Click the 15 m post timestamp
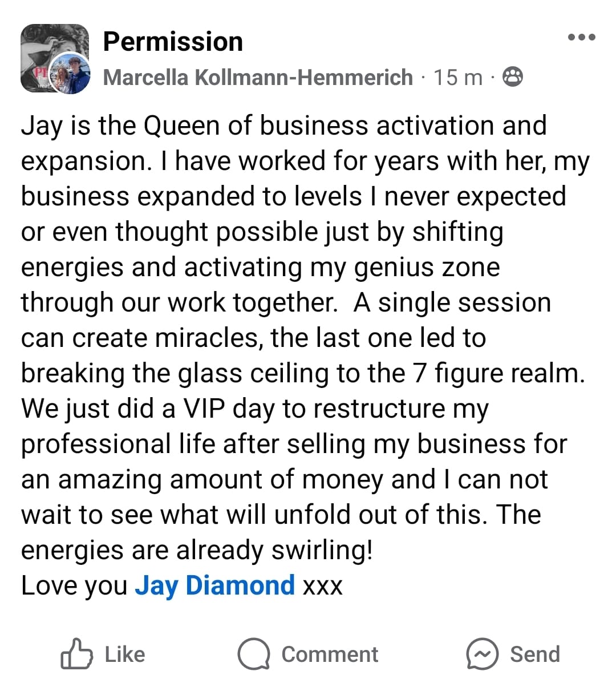 tap(457, 77)
